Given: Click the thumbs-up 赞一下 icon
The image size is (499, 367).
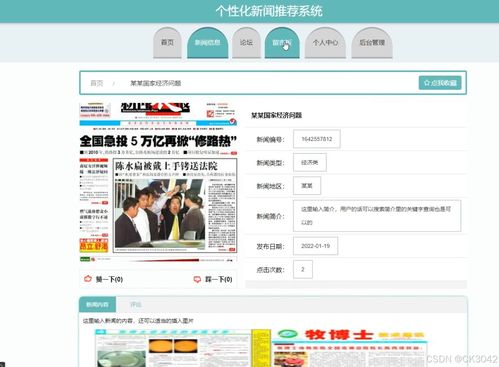Looking at the screenshot, I should 88,279.
